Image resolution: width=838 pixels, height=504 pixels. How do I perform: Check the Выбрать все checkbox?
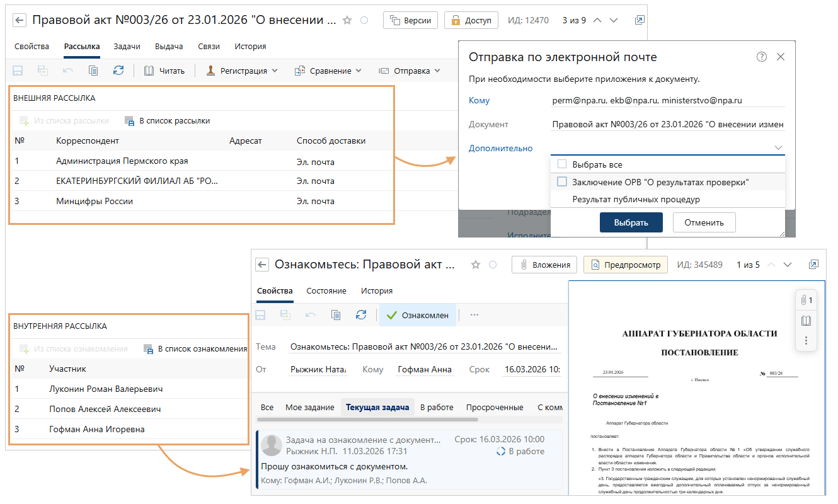pos(562,164)
